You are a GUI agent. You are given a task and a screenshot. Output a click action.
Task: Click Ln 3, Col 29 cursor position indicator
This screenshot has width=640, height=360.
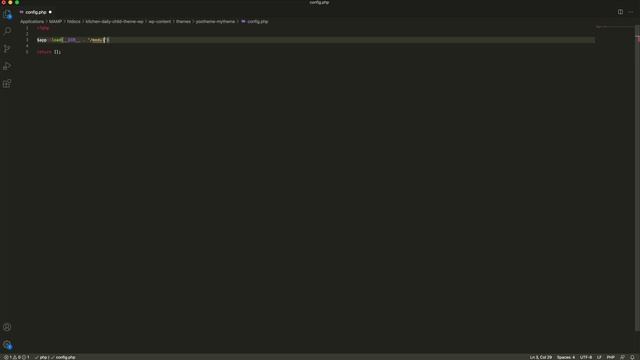tap(540, 357)
